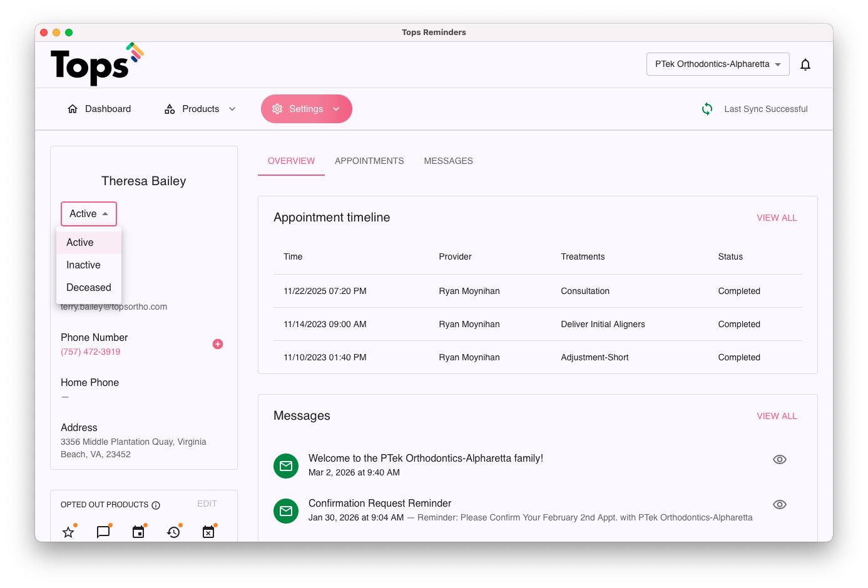Expand the Products menu chevron
This screenshot has width=868, height=588.
232,109
